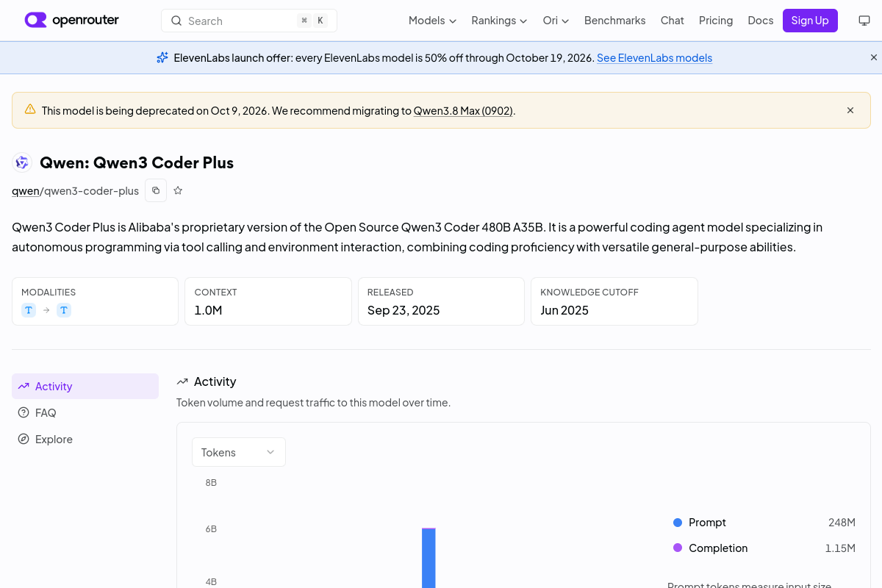Open the Tokens metric dropdown
Image resolution: width=882 pixels, height=588 pixels.
point(239,452)
